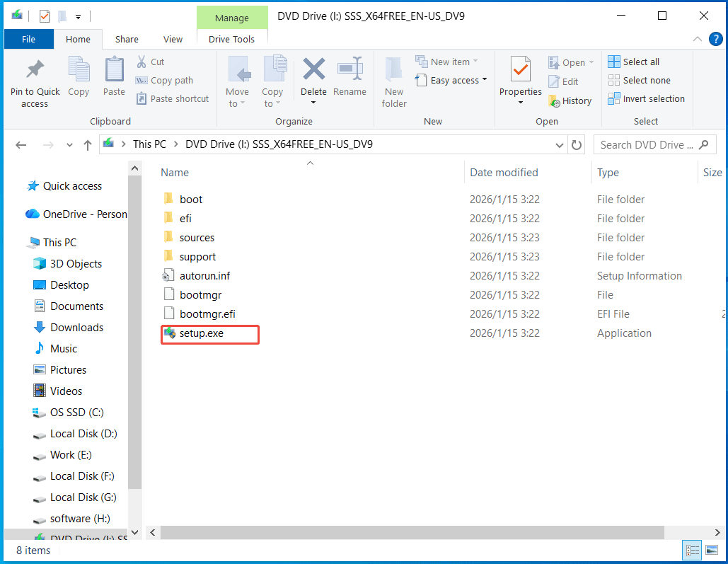Click Select none
This screenshot has height=564, width=728.
pos(640,81)
